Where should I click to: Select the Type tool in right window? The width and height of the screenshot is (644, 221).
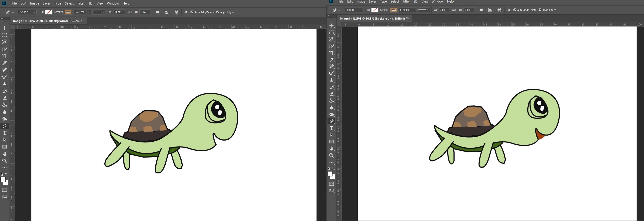click(x=332, y=128)
